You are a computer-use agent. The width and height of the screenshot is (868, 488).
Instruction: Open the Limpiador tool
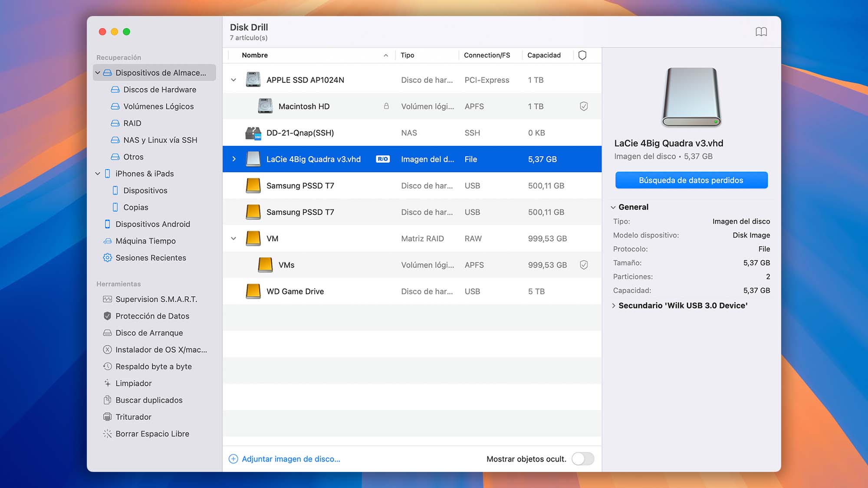point(127,383)
